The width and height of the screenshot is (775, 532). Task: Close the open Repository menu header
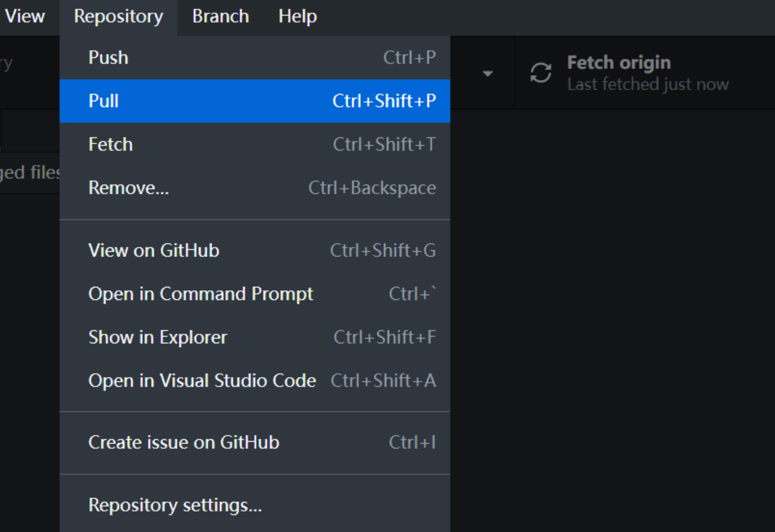[118, 16]
